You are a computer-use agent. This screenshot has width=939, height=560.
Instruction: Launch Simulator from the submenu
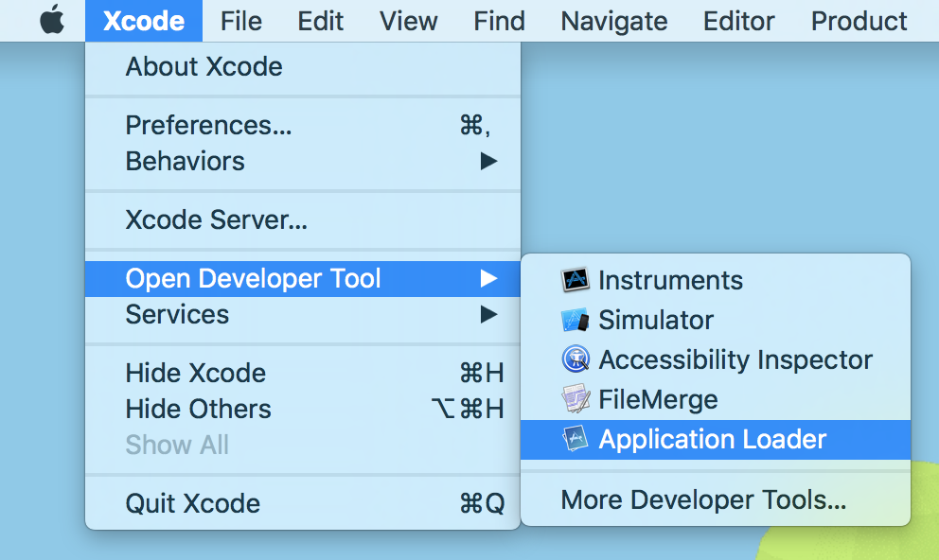716,320
